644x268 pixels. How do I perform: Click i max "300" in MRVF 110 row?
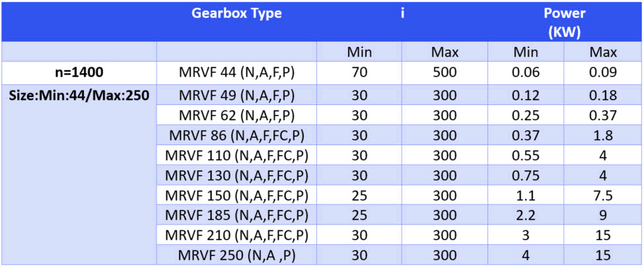click(x=445, y=155)
